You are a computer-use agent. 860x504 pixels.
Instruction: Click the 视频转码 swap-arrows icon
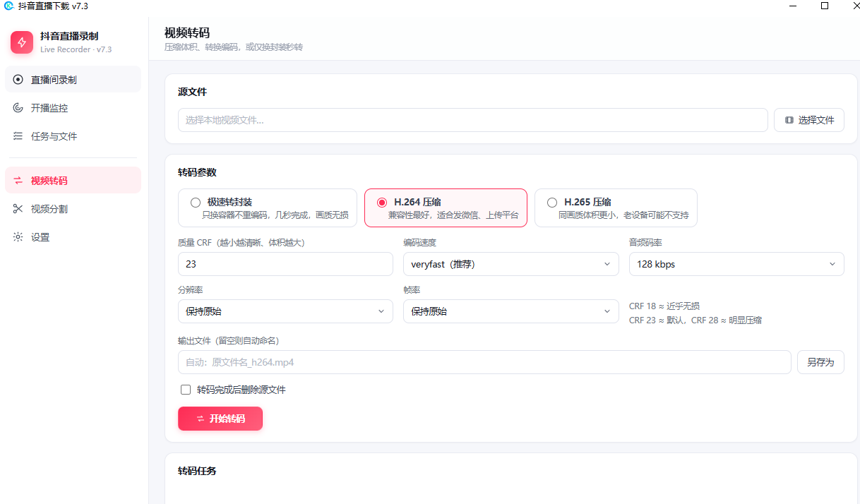click(x=18, y=181)
